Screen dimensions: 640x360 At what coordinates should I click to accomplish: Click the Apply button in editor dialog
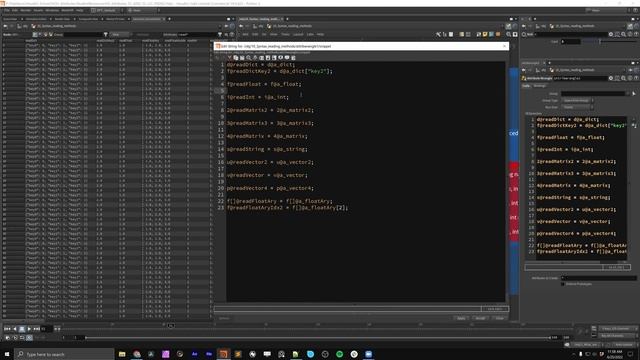click(461, 318)
